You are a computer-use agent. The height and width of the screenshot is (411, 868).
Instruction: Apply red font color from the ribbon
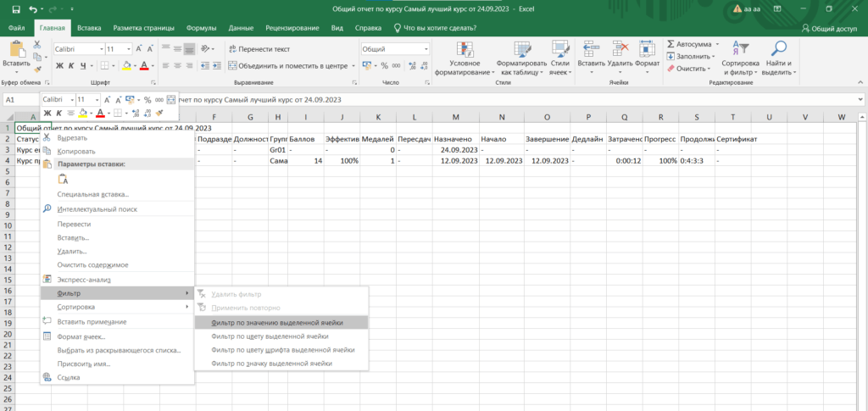point(144,66)
